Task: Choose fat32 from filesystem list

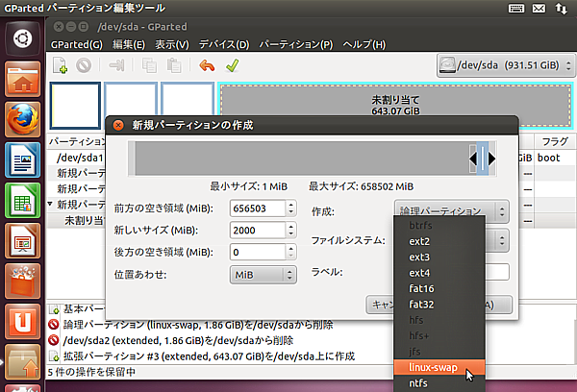Action: coord(439,305)
